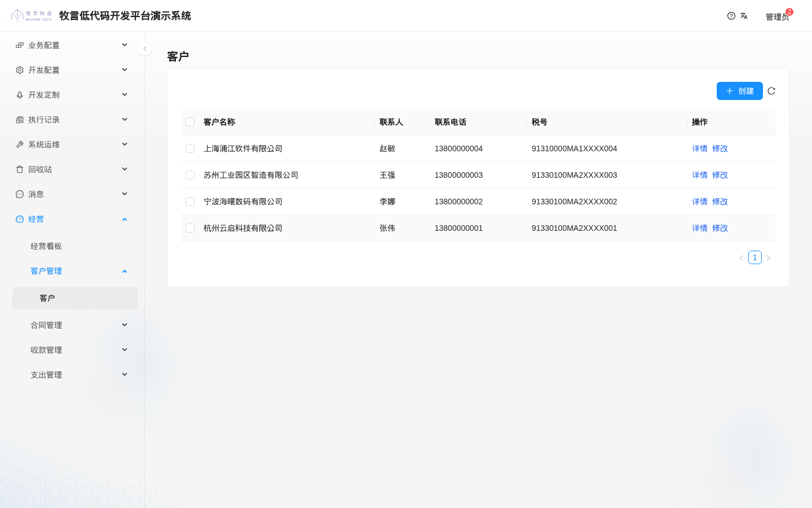Click phone number 13800000004
The image size is (812, 508).
pyautogui.click(x=458, y=148)
